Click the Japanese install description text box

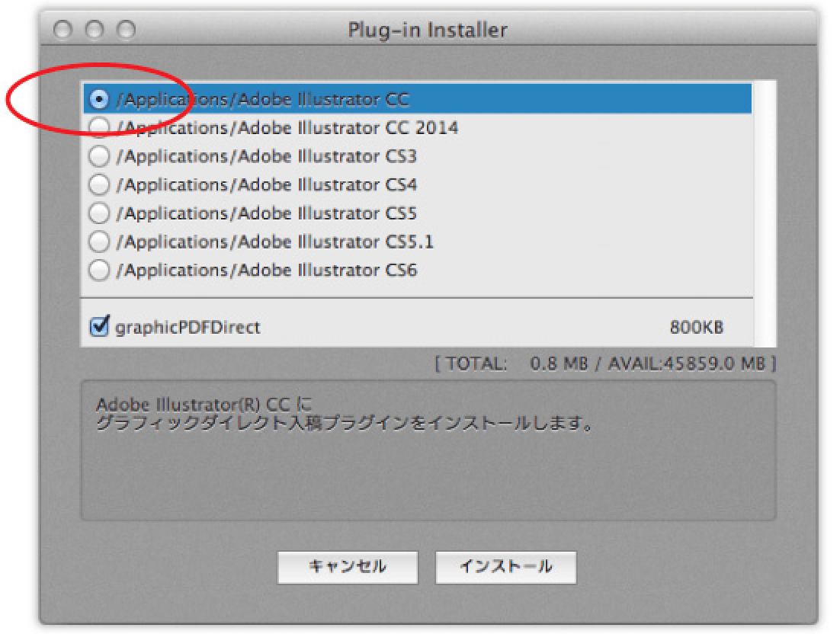427,450
